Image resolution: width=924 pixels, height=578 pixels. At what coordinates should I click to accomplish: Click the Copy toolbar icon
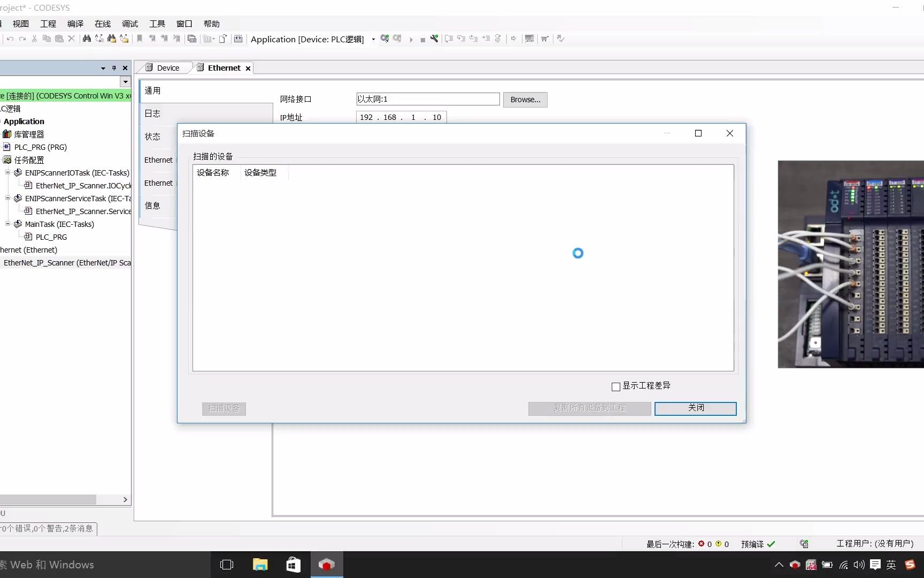(x=47, y=39)
